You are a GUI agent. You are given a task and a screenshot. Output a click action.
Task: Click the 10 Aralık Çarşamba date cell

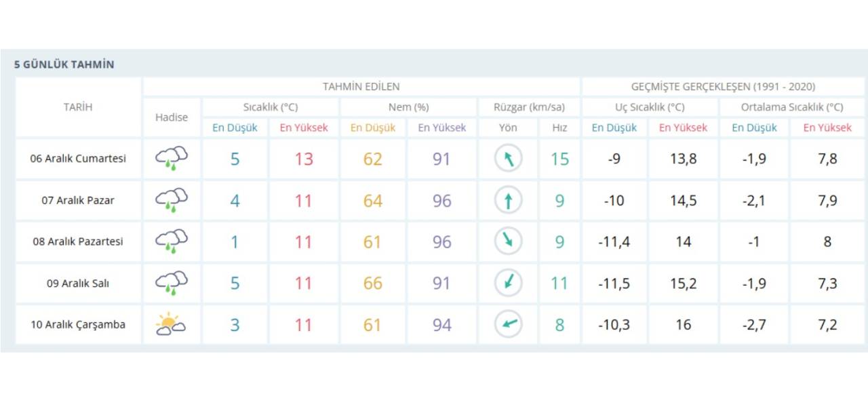[78, 325]
